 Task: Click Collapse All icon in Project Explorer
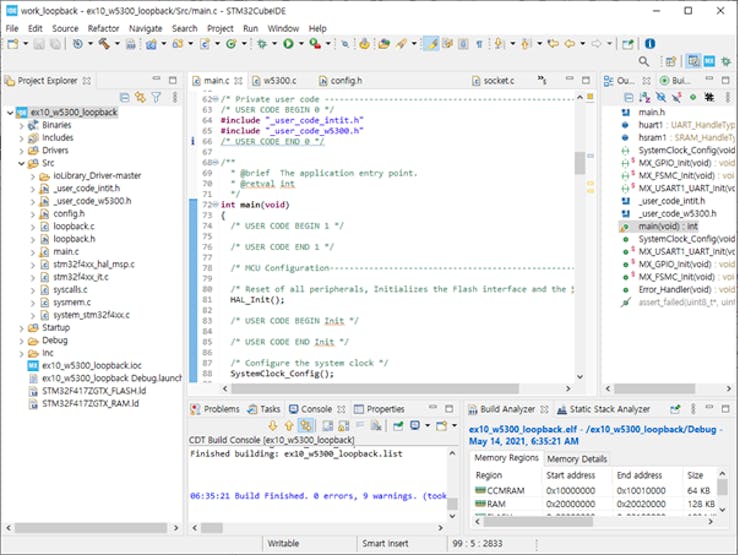(125, 97)
